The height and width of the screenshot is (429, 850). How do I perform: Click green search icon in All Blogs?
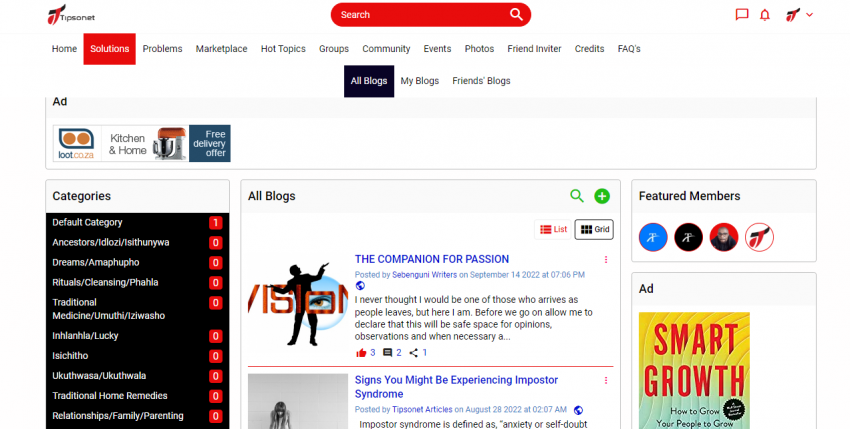[x=577, y=196]
